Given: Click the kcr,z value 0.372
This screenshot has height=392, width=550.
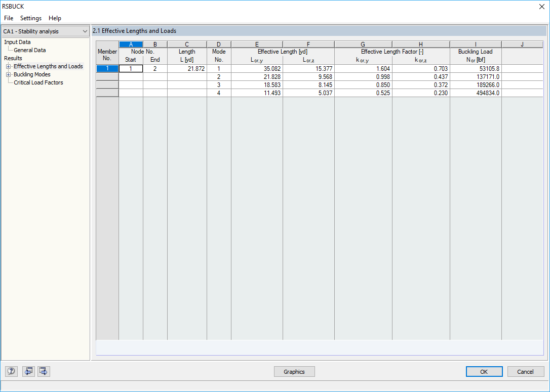Looking at the screenshot, I should point(421,85).
